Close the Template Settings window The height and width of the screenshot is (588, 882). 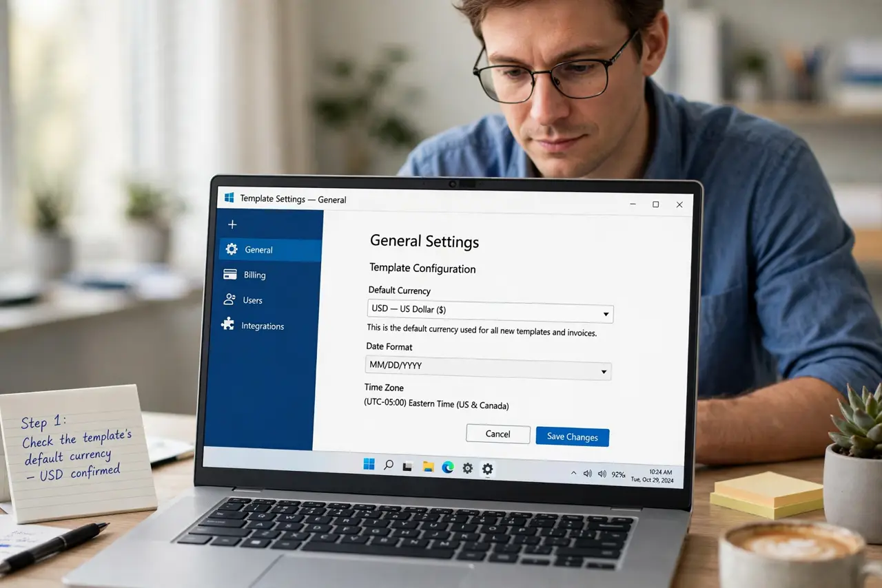[x=679, y=204]
